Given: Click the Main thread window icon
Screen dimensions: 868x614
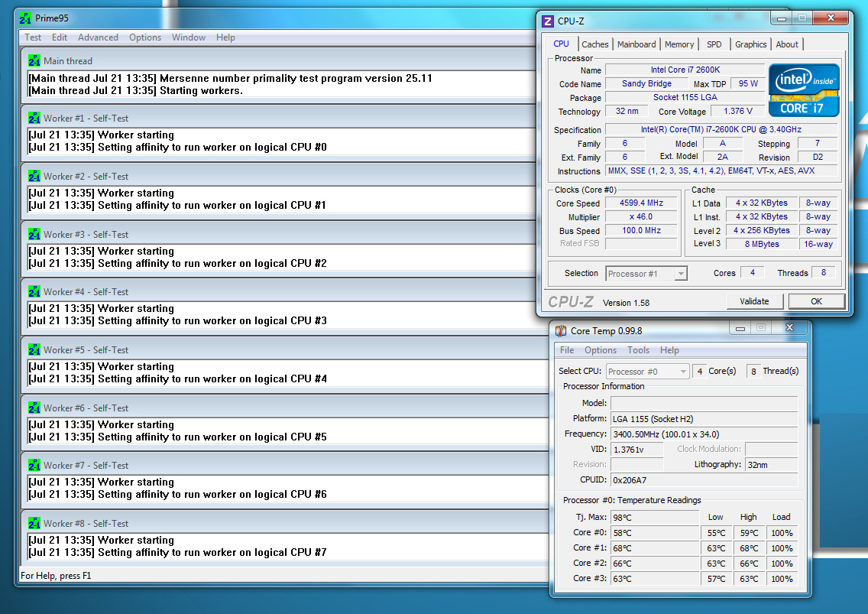Looking at the screenshot, I should click(x=34, y=60).
